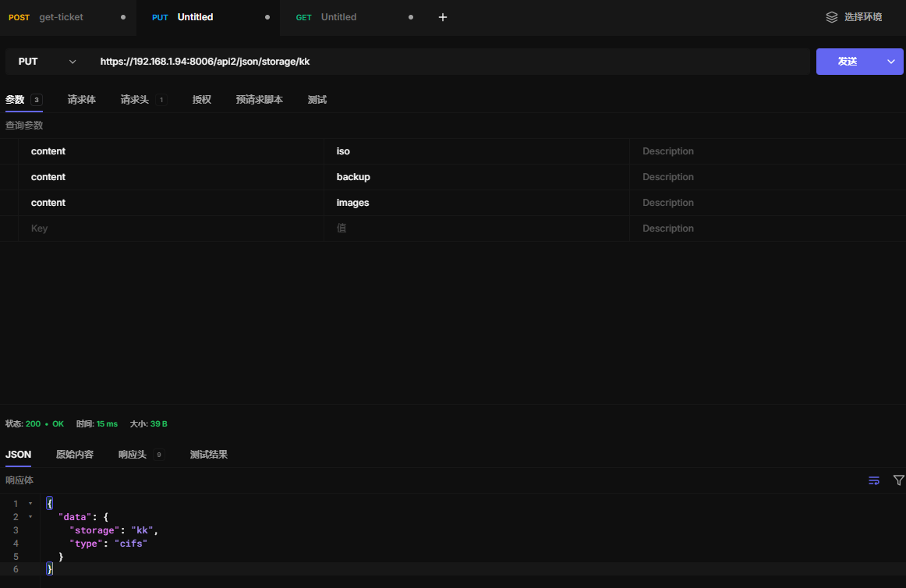Switch to the 请求体 tab

point(82,100)
